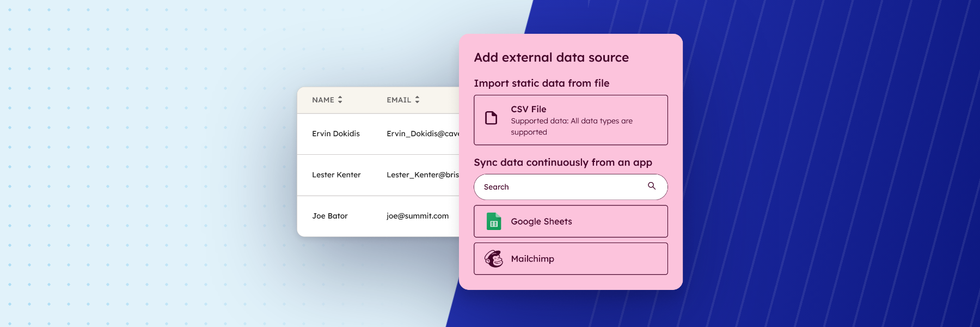Click the Ervin_Dokidis email cell

[x=423, y=134]
